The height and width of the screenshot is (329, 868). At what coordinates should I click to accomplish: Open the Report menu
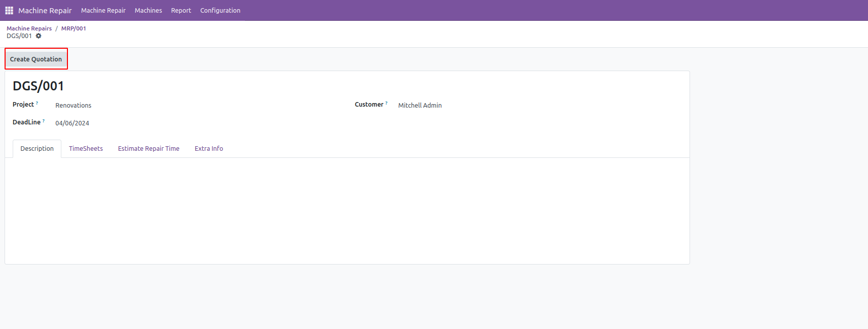(181, 10)
